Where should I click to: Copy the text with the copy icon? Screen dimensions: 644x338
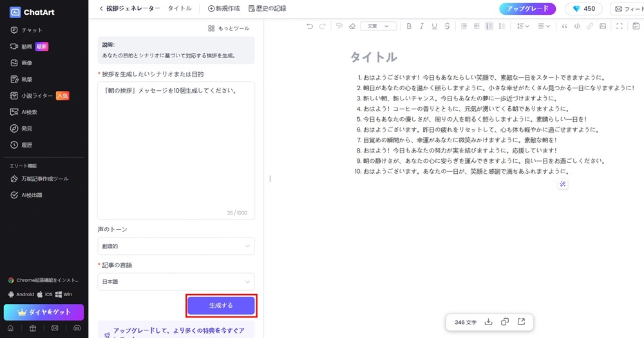coord(505,322)
